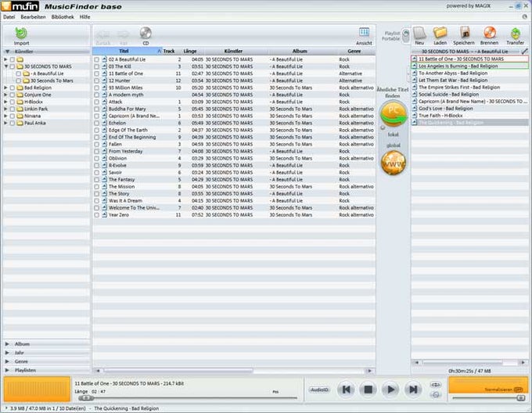Open the Datei menu

coord(9,16)
